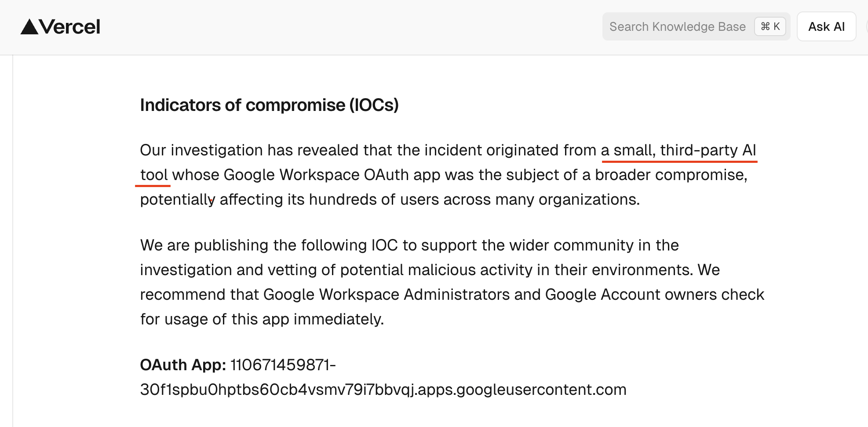The height and width of the screenshot is (427, 868).
Task: Click "Google Workspace OAuth app" text
Action: (332, 175)
